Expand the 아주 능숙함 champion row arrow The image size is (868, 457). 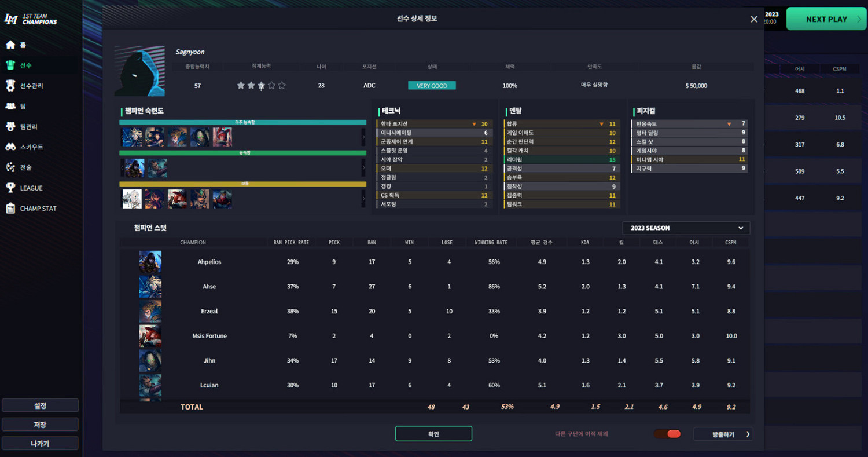point(363,137)
